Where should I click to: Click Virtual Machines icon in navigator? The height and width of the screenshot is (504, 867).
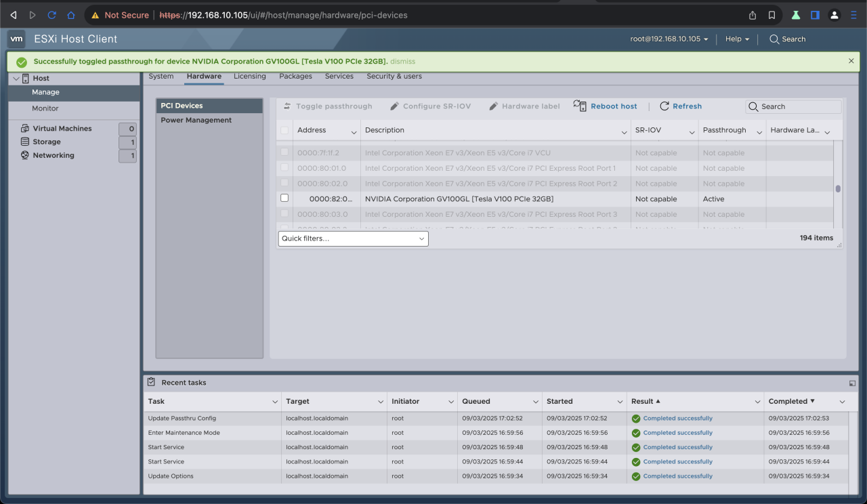coord(25,128)
